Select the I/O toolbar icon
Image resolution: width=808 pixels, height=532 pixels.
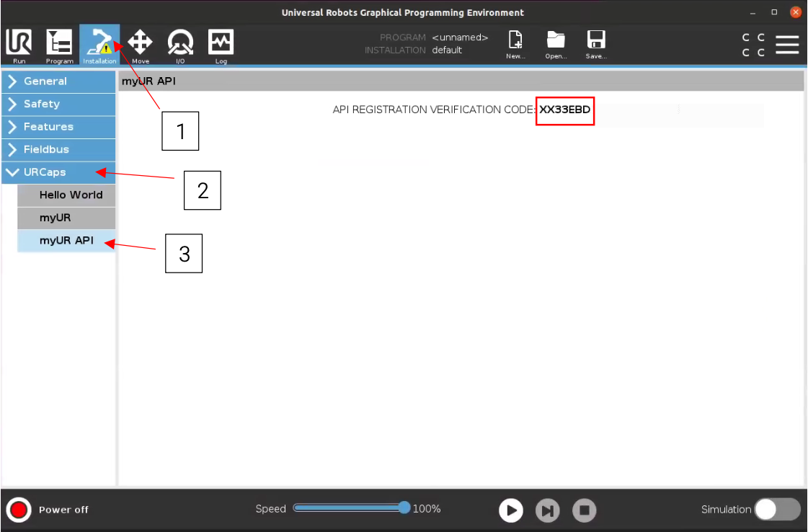180,43
